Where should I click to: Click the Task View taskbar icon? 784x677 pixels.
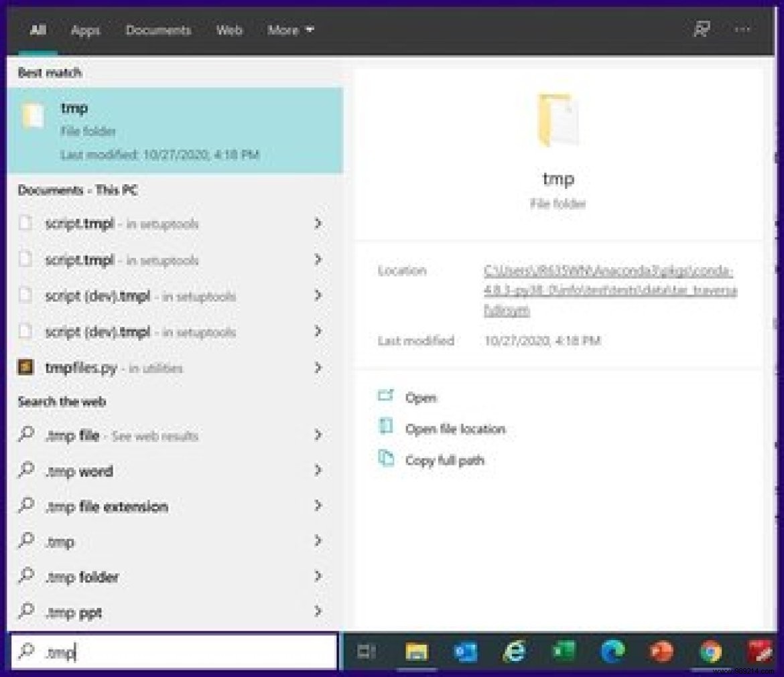tap(367, 651)
